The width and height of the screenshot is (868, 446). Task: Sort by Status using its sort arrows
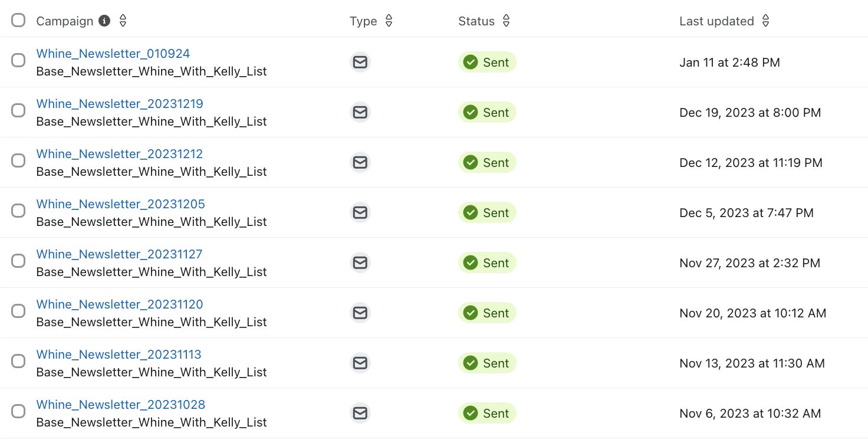[506, 21]
